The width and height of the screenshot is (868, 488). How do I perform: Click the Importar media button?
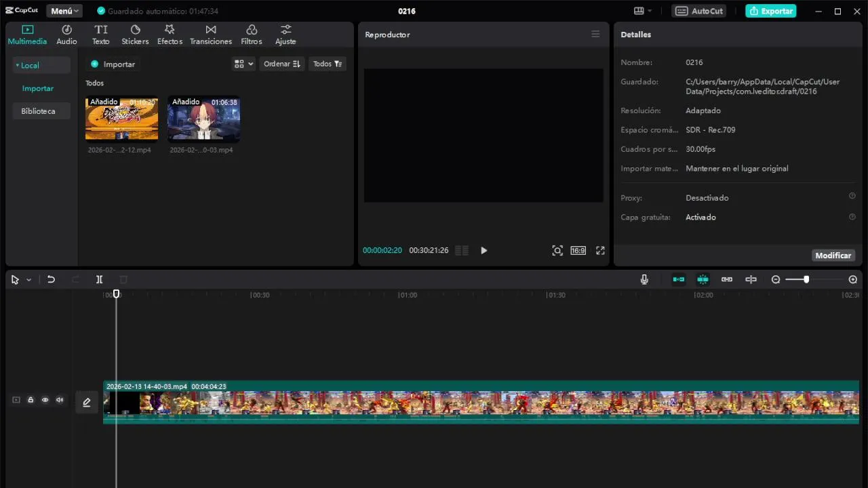pos(113,64)
